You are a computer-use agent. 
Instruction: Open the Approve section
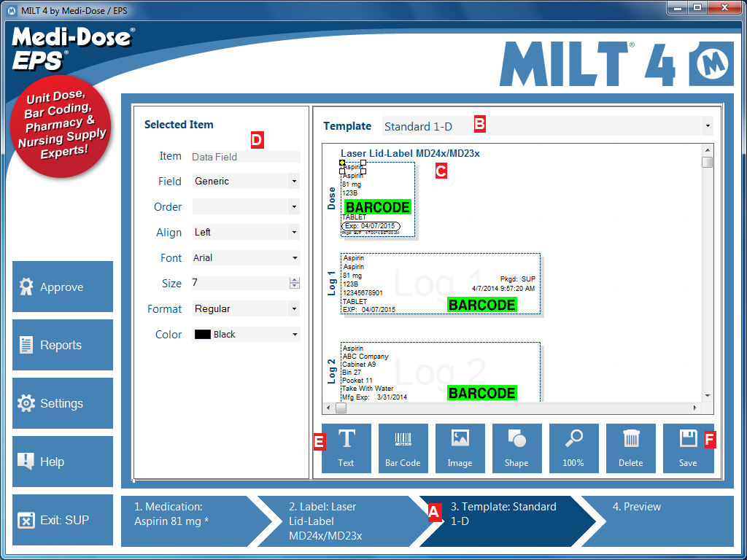point(63,287)
